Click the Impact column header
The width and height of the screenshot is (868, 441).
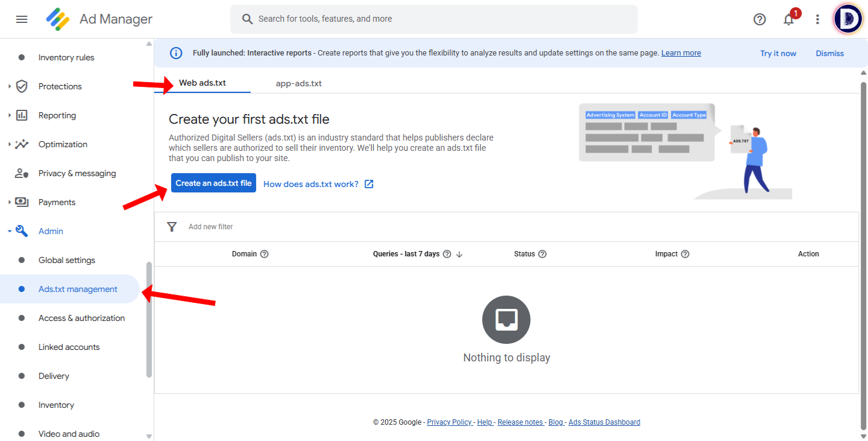coord(667,254)
